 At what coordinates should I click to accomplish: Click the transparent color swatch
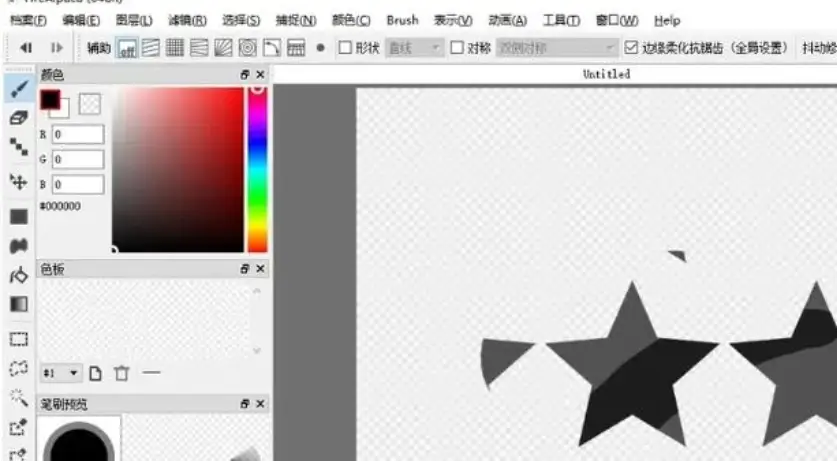pos(90,104)
